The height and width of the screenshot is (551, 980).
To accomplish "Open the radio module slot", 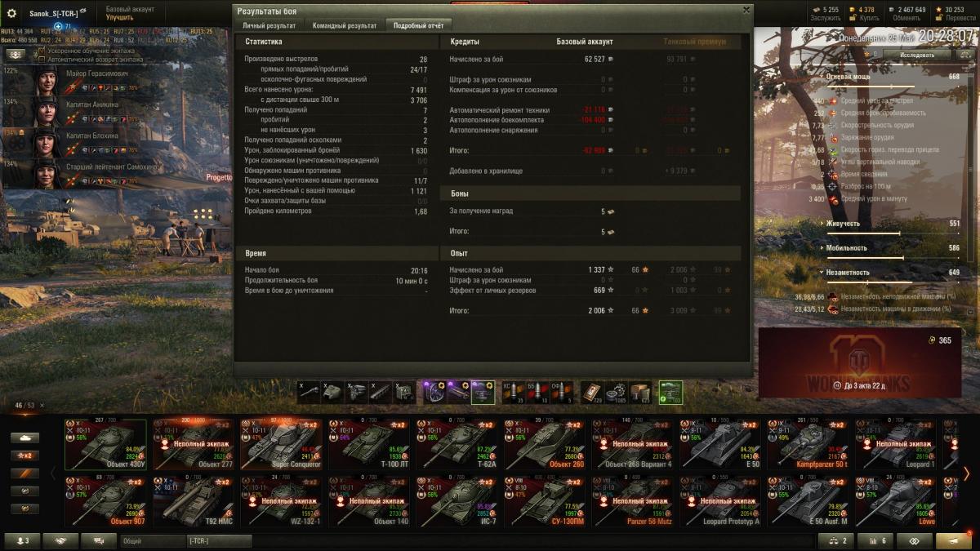I will 404,392.
